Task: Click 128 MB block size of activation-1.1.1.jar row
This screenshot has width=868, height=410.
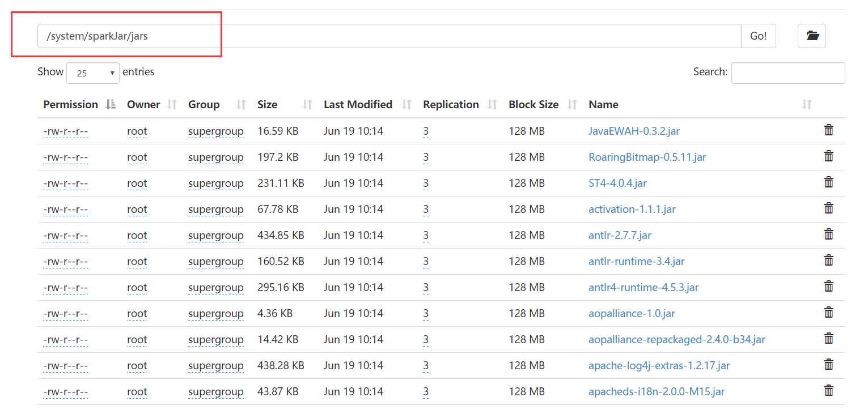Action: pyautogui.click(x=527, y=210)
